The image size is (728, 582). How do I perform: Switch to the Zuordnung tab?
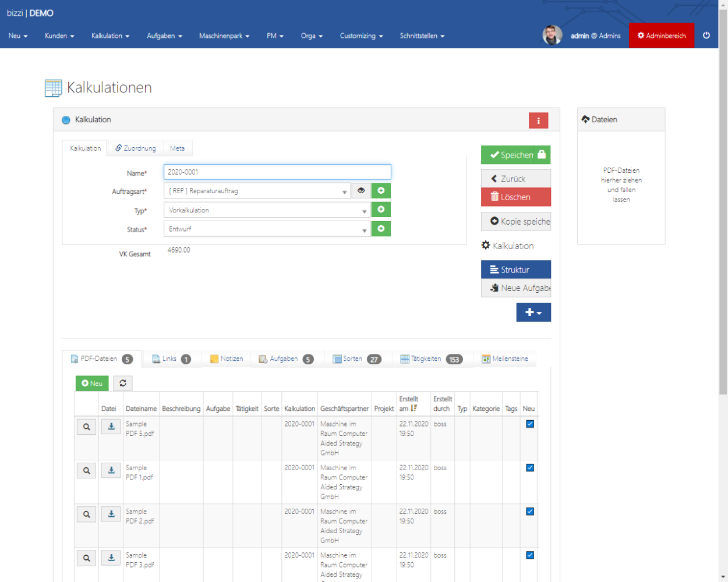point(135,148)
